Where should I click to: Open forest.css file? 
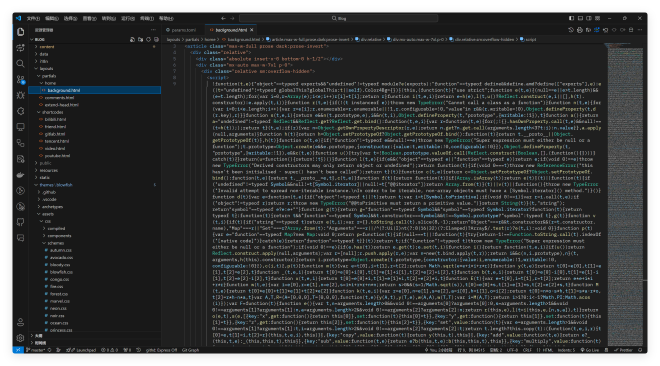point(59,294)
